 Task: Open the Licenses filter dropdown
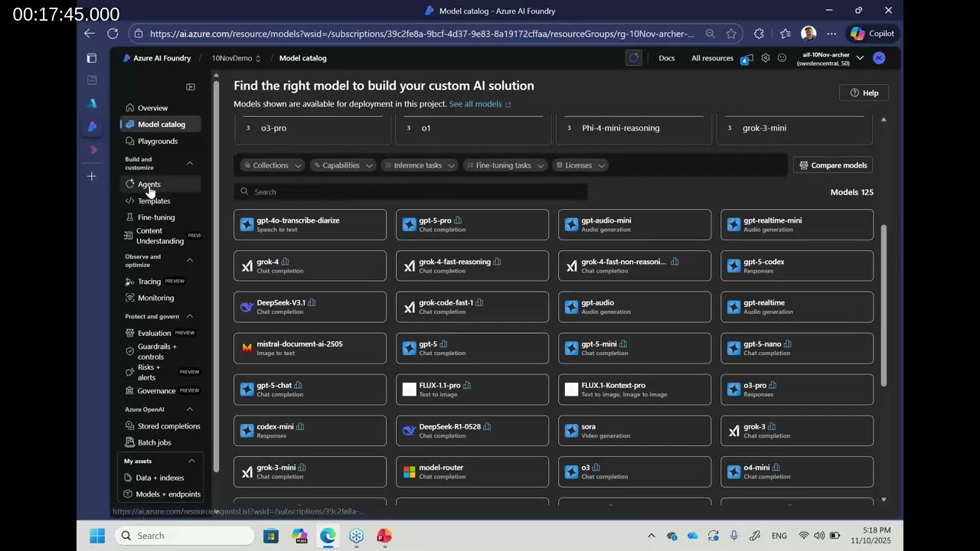(580, 165)
